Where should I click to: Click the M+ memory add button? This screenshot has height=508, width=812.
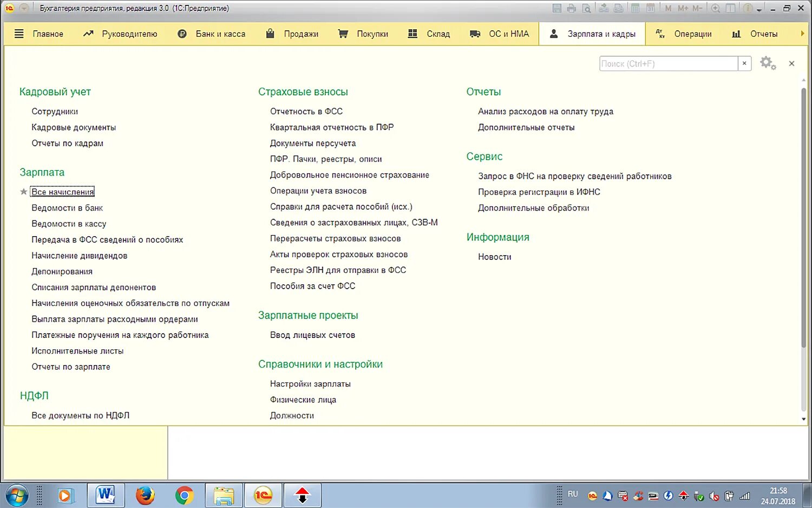click(683, 8)
